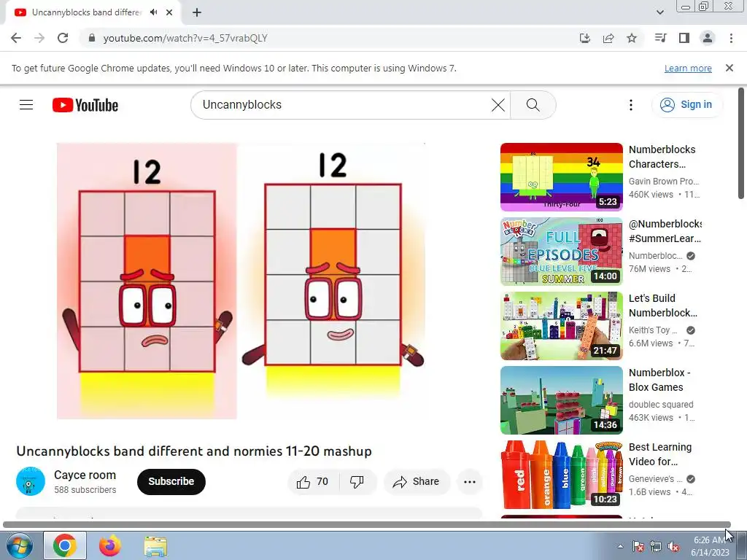Open more actions ellipsis under video
747x560 pixels.
[x=470, y=482]
